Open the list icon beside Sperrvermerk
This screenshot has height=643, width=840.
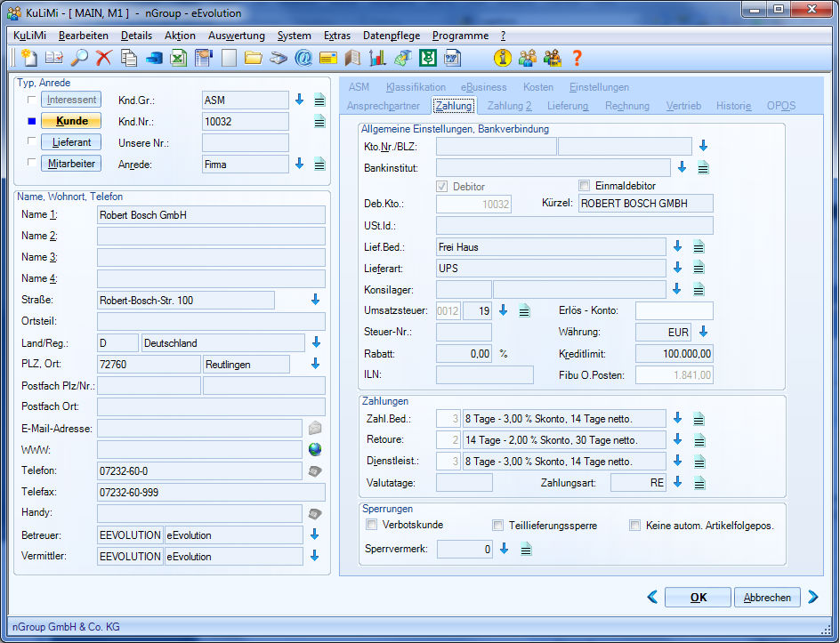[x=526, y=549]
